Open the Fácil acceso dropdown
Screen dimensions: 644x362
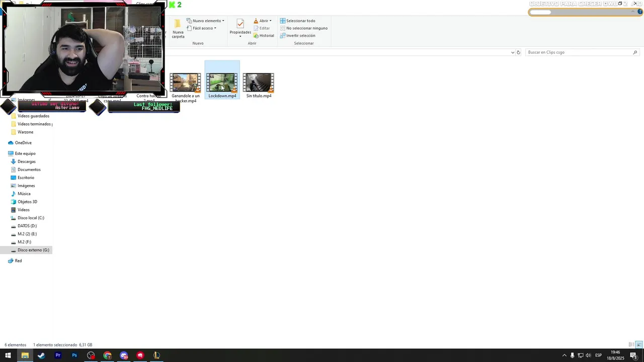point(201,28)
